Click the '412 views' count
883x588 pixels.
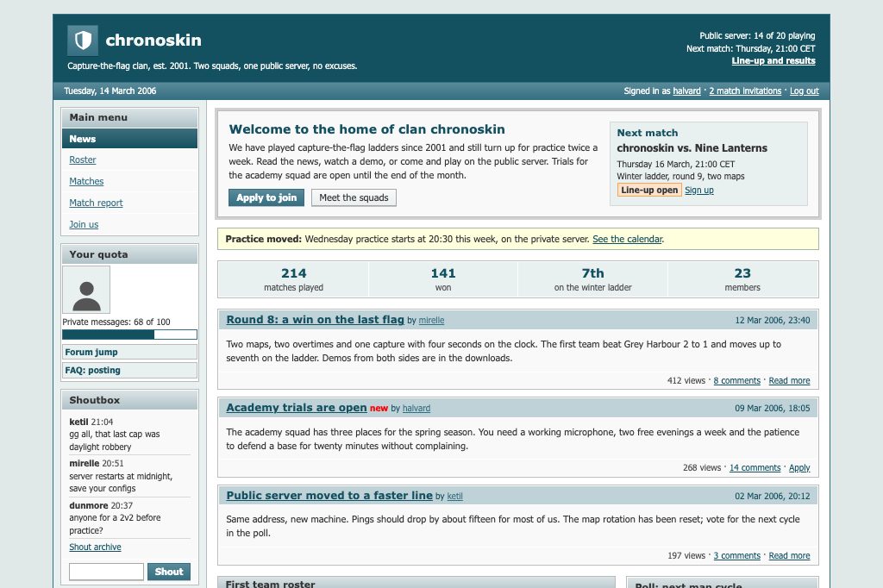click(x=686, y=381)
